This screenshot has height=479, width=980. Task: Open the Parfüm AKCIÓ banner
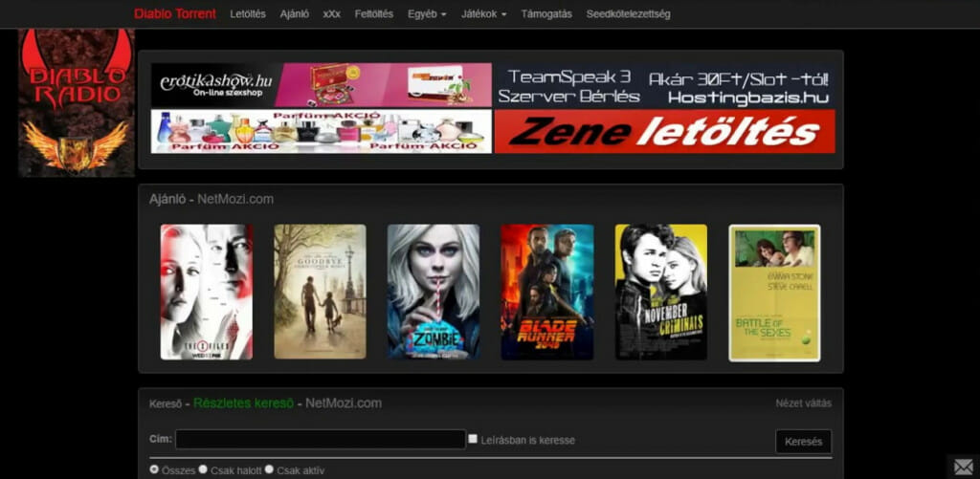pos(322,131)
